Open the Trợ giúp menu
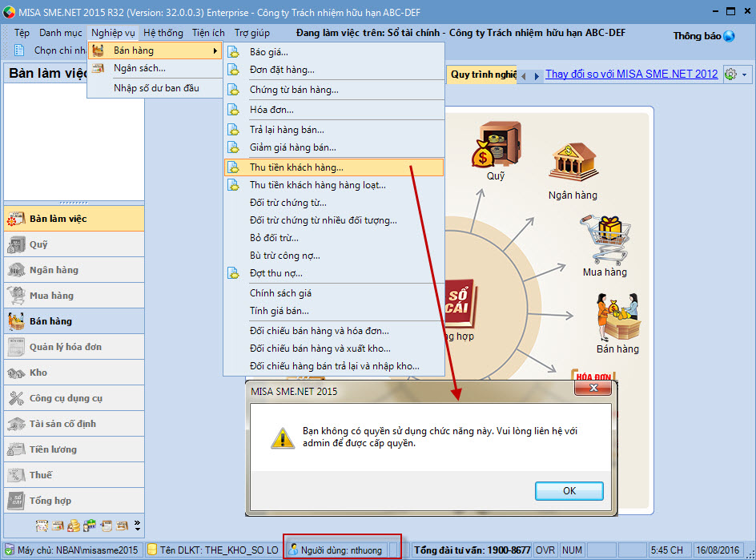This screenshot has height=560, width=756. click(x=252, y=33)
